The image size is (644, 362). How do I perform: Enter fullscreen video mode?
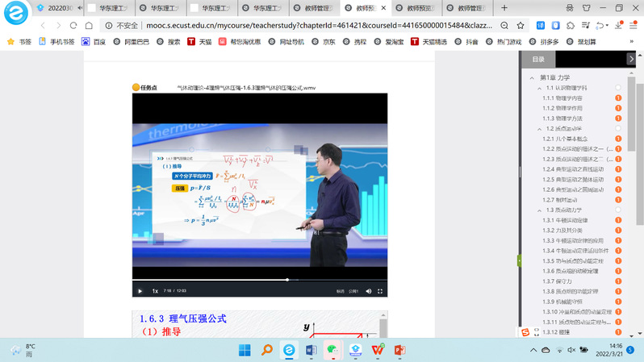click(x=381, y=291)
